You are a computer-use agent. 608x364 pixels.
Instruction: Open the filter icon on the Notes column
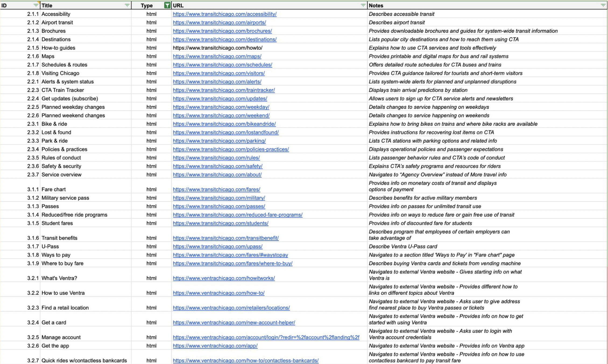tap(603, 5)
